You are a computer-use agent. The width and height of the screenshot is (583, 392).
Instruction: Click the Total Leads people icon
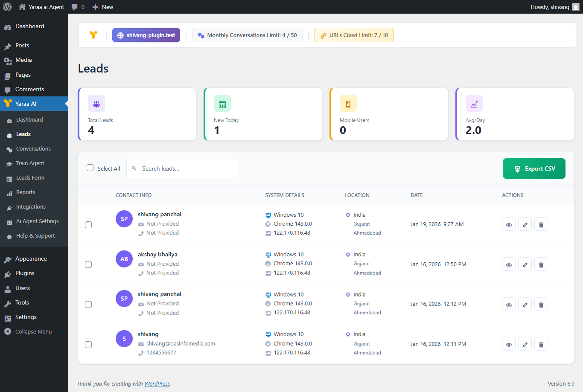coord(96,103)
